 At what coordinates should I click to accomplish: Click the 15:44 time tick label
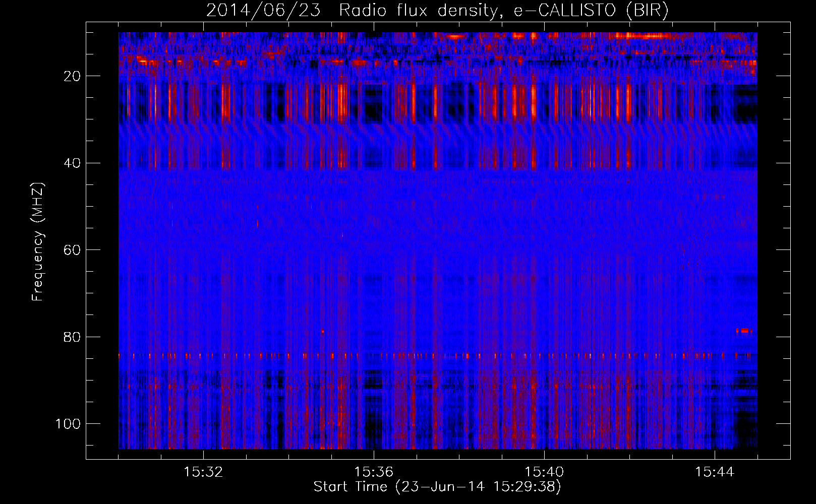(715, 472)
